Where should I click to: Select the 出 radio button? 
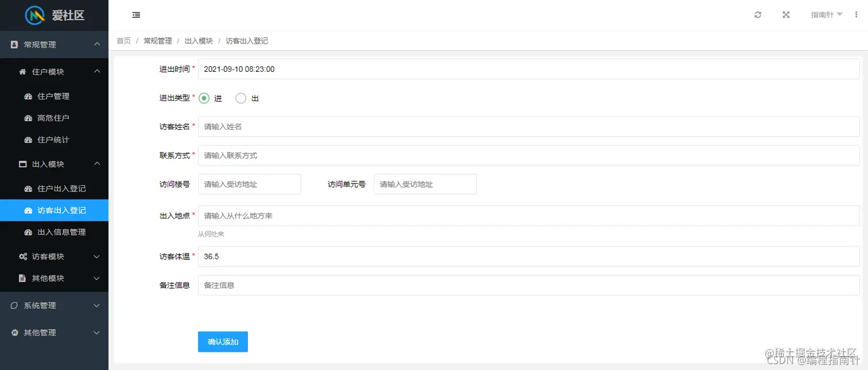[x=241, y=98]
